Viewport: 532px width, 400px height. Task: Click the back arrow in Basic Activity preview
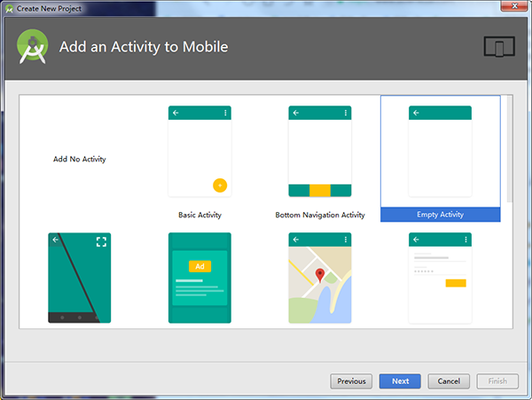(x=176, y=114)
